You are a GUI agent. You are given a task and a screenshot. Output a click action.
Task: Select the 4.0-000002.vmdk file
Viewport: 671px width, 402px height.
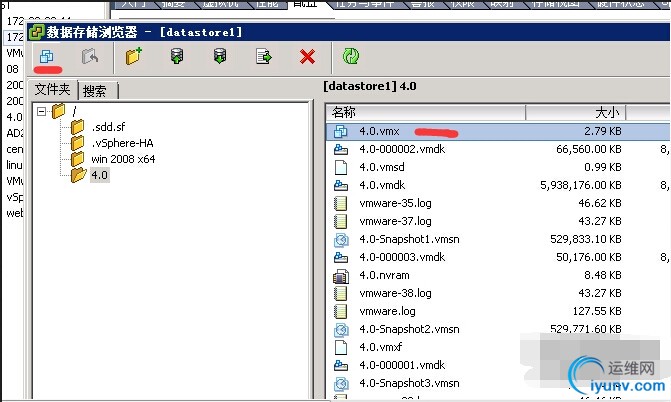pyautogui.click(x=402, y=149)
